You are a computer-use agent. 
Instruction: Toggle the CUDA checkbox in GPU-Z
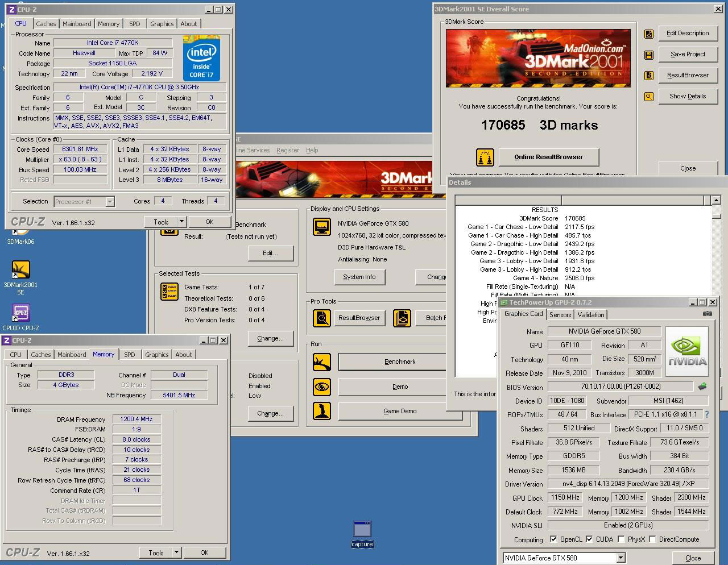coord(589,539)
